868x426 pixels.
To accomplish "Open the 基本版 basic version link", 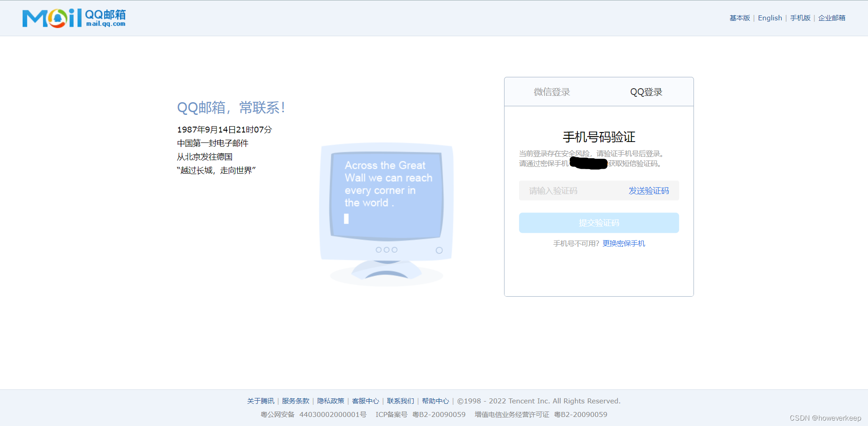I will (740, 18).
